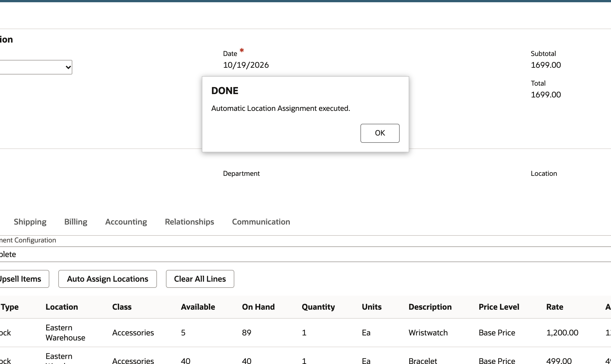The image size is (611, 364).
Task: Click the Subtotal value 1699.00
Action: coord(546,65)
